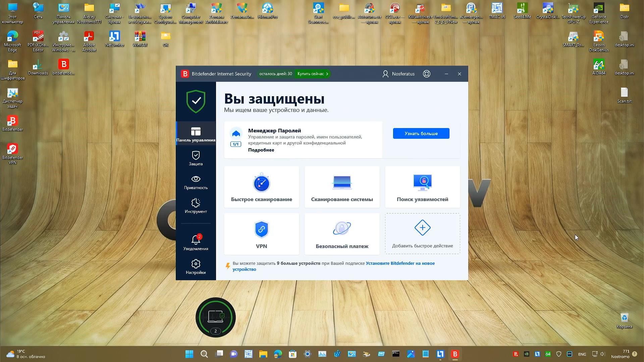Click Купить сейчас buy now button
Image resolution: width=644 pixels, height=362 pixels.
[x=312, y=74]
